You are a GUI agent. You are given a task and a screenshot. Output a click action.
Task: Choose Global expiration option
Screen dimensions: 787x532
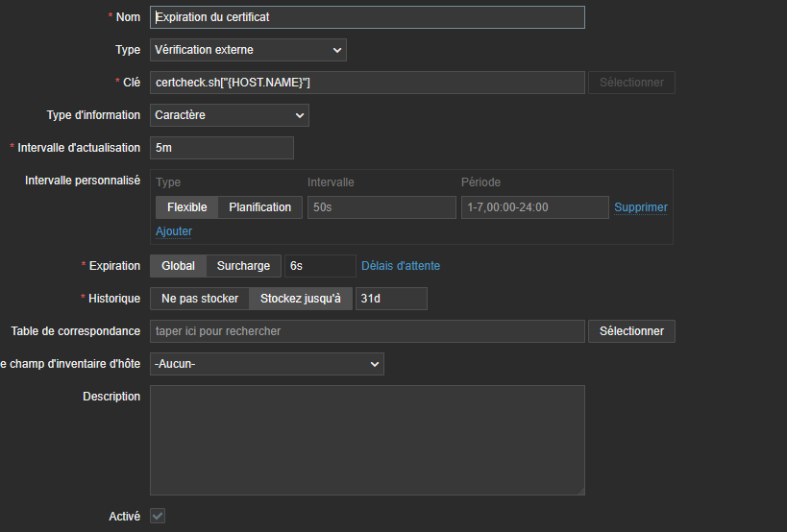pos(178,266)
